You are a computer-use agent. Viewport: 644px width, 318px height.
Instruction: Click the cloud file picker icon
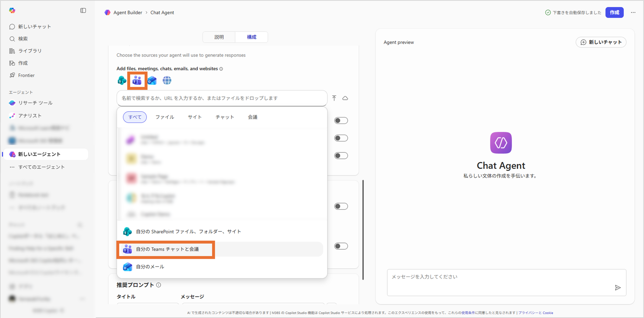point(345,98)
